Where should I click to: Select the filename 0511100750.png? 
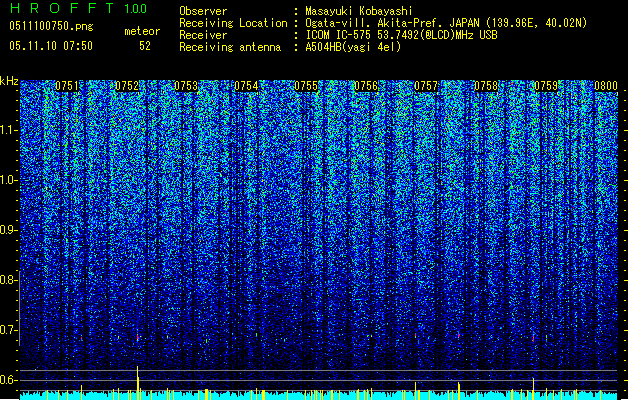[51, 26]
